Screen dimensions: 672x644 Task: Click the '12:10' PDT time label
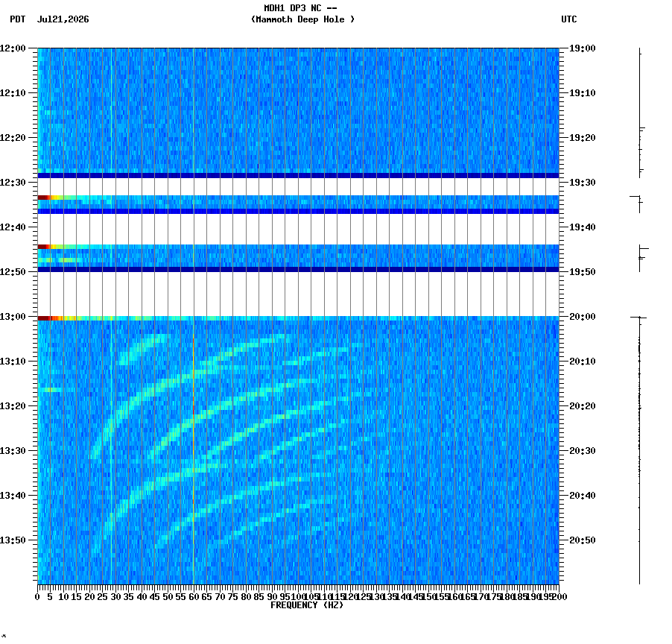[13, 93]
